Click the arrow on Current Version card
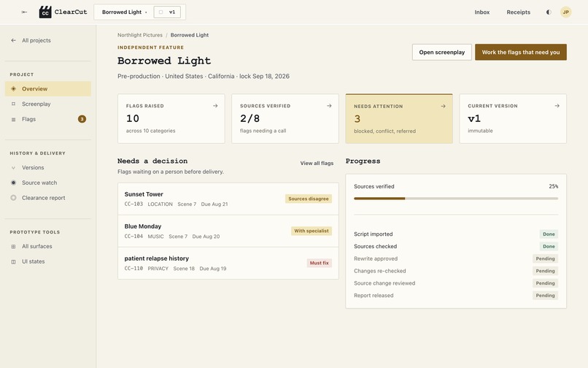 coord(557,106)
